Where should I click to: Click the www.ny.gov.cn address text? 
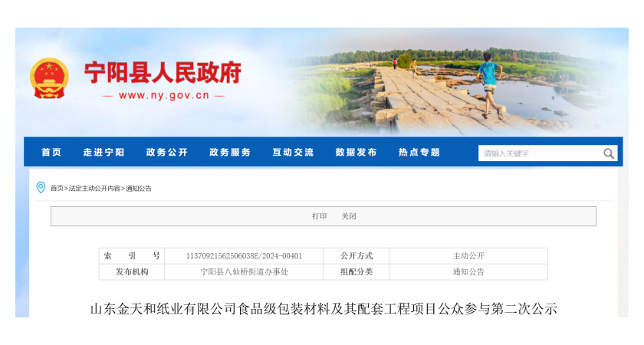[164, 96]
